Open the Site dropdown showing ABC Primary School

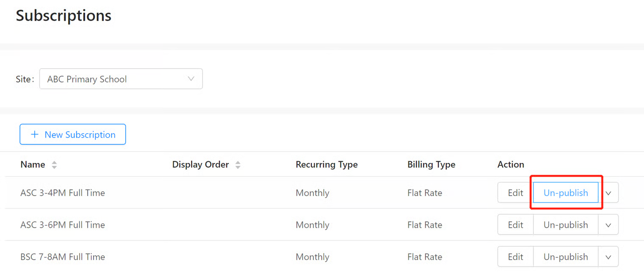click(x=121, y=79)
